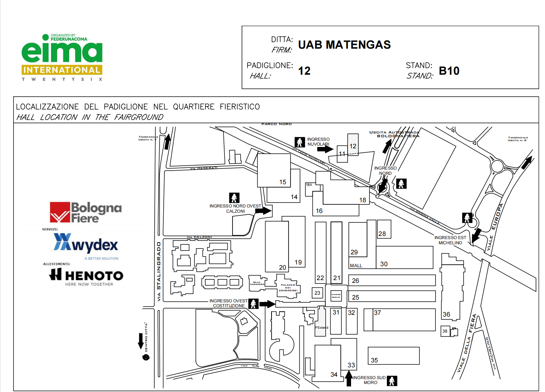Click the Centro Città down arrow
545x392 pixels.
click(x=141, y=341)
